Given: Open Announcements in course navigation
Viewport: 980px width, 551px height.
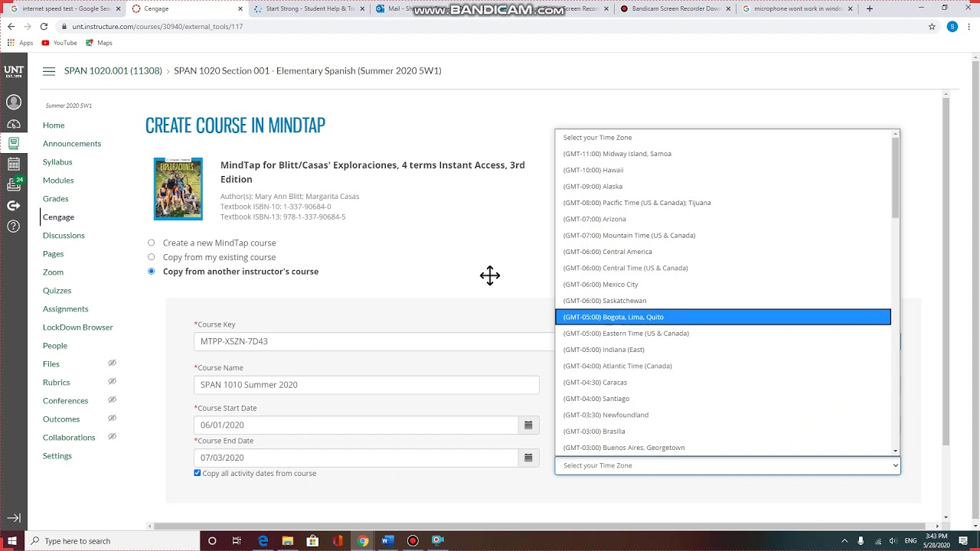Looking at the screenshot, I should pos(72,143).
